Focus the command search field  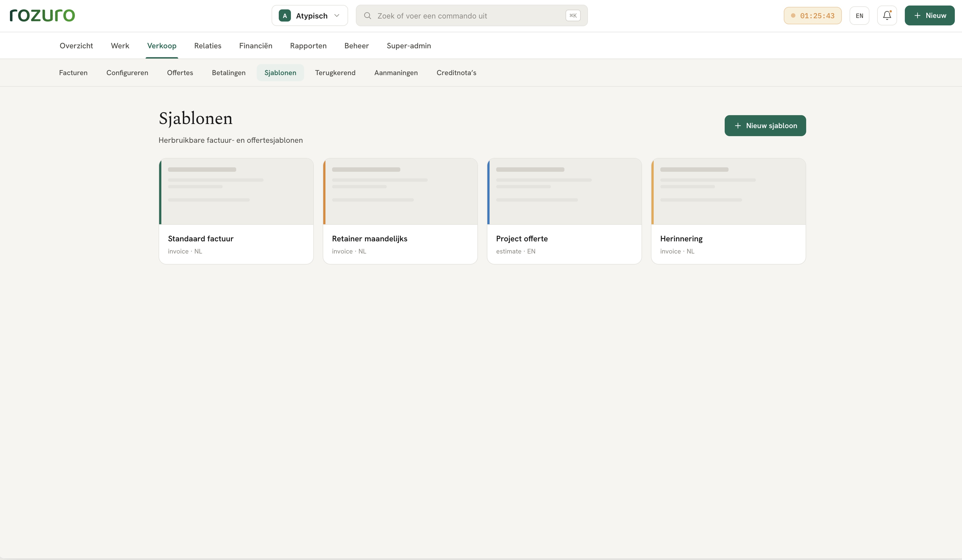pos(471,16)
